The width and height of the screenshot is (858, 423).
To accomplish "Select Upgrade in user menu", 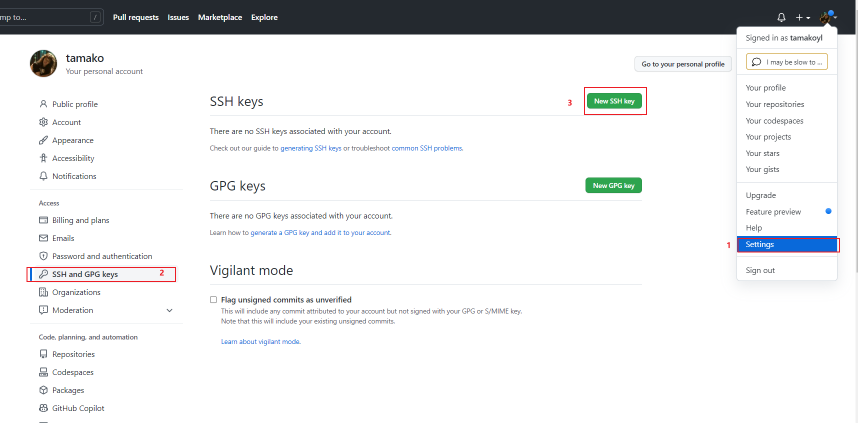I will click(x=787, y=195).
